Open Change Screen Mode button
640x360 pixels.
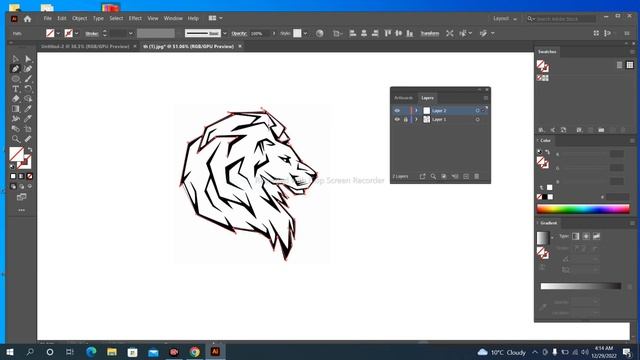pyautogui.click(x=22, y=197)
